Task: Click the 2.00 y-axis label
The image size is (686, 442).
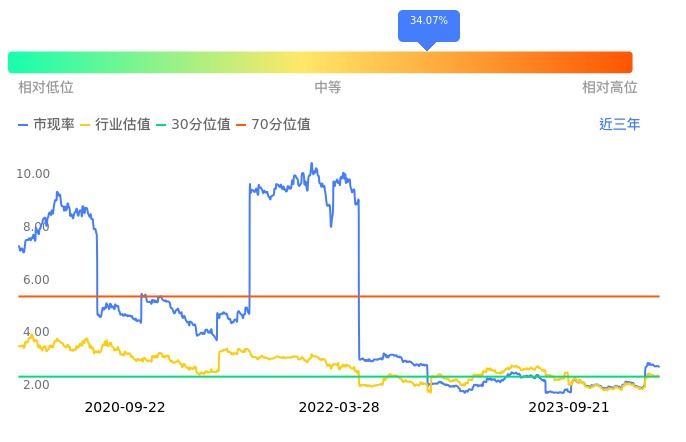Action: pos(35,385)
